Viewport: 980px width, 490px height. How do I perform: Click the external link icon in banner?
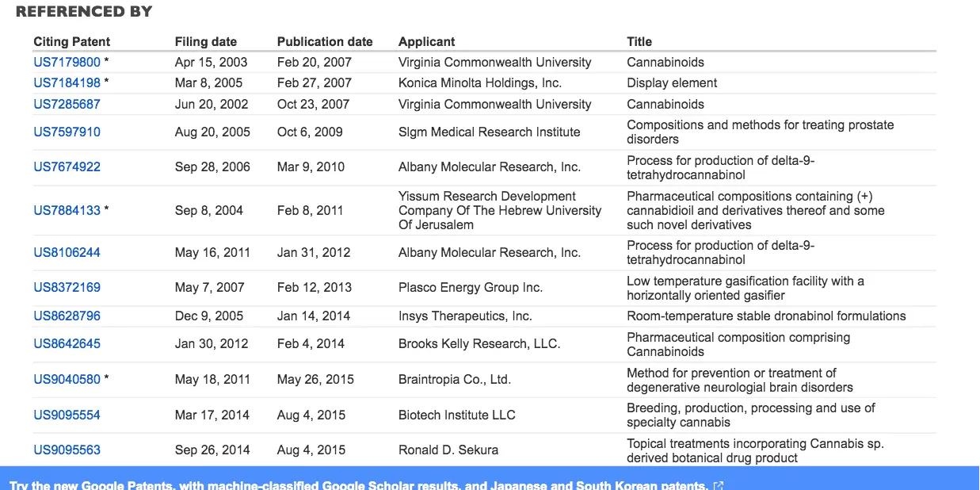tap(718, 485)
